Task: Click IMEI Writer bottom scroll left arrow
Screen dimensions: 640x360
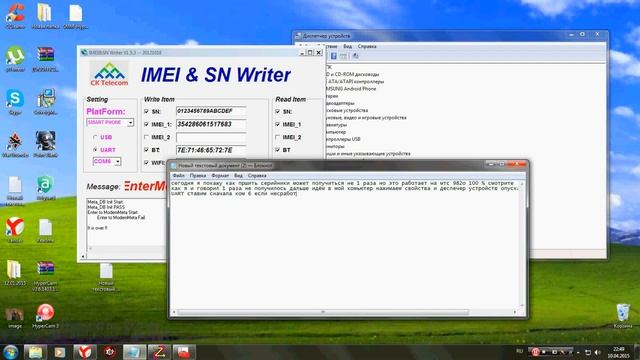Action: pos(83,257)
